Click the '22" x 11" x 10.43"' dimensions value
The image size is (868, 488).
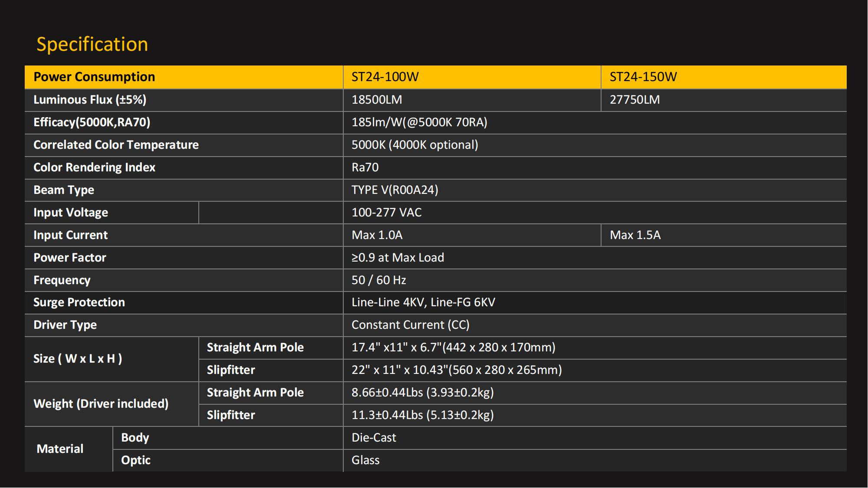pyautogui.click(x=457, y=370)
